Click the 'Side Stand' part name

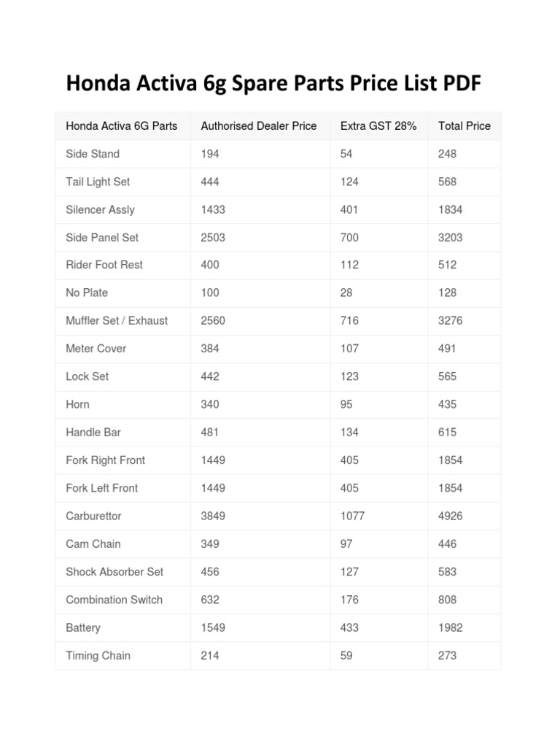point(93,154)
